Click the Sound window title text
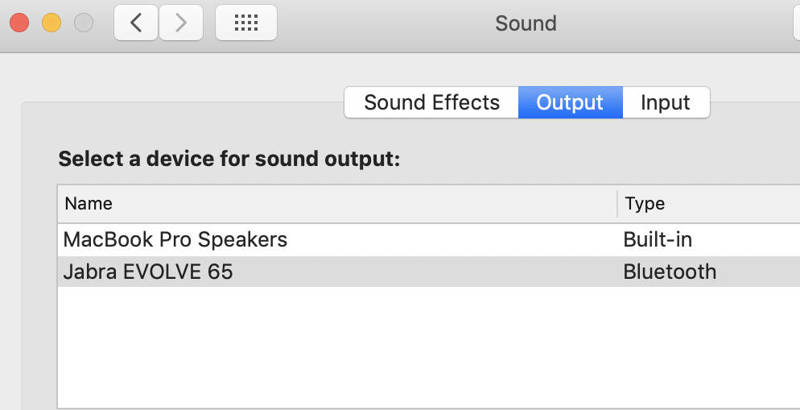Image resolution: width=800 pixels, height=410 pixels. 526,23
